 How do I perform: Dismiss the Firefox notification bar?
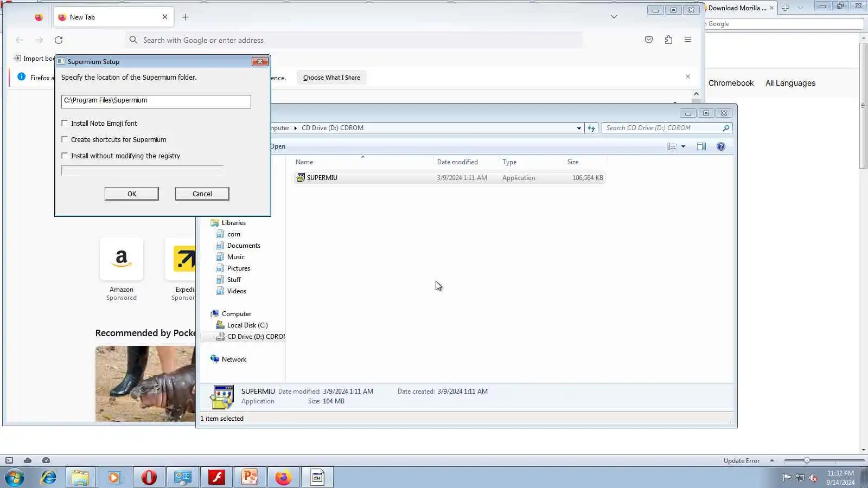coord(688,77)
